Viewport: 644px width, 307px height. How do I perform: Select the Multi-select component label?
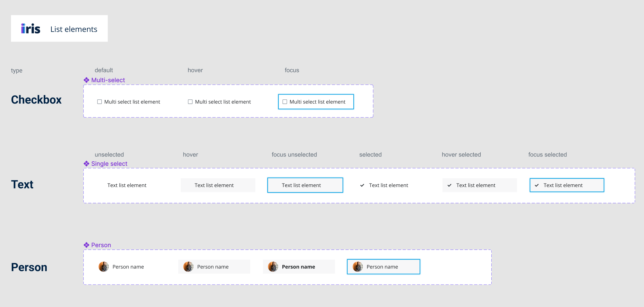pyautogui.click(x=108, y=80)
